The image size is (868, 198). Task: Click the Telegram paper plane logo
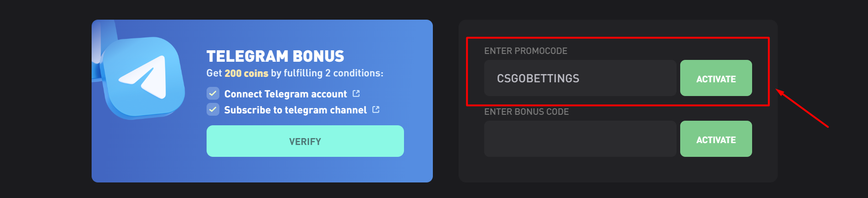(143, 77)
